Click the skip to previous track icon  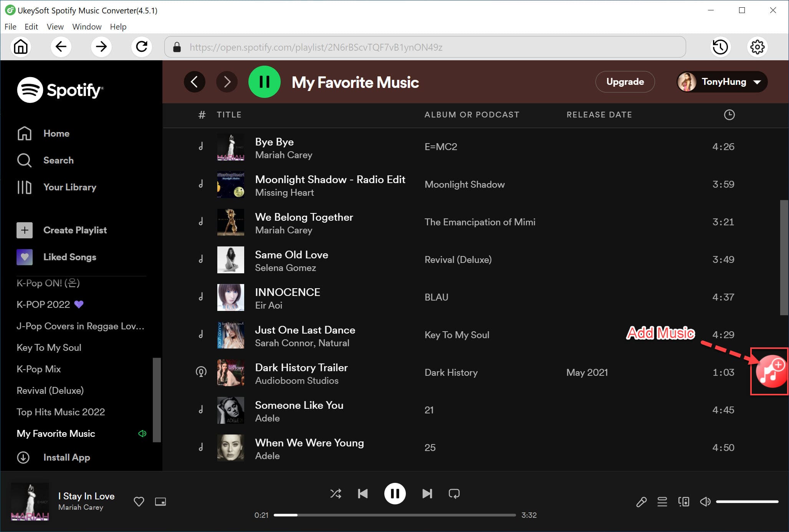click(363, 493)
